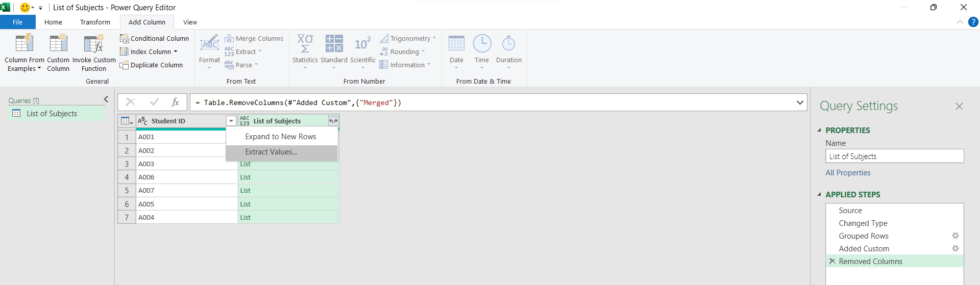Image resolution: width=980 pixels, height=285 pixels.
Task: Select List of Subjects query
Action: click(x=52, y=114)
